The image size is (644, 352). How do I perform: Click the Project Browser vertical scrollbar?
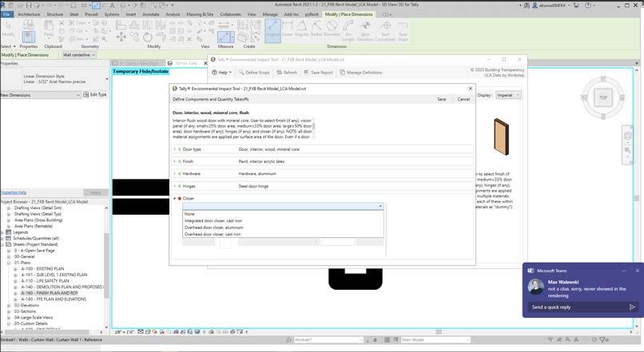[106, 265]
